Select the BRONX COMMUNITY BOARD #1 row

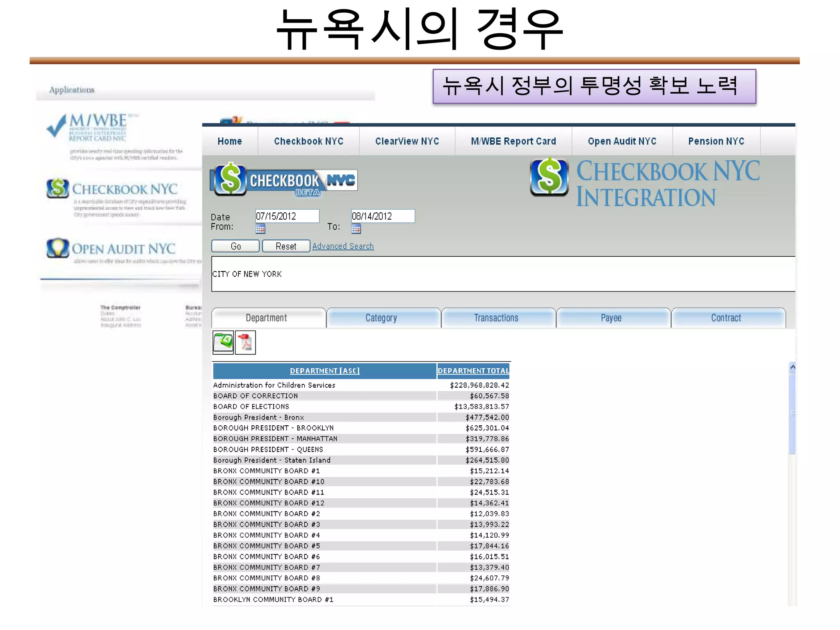pos(361,471)
